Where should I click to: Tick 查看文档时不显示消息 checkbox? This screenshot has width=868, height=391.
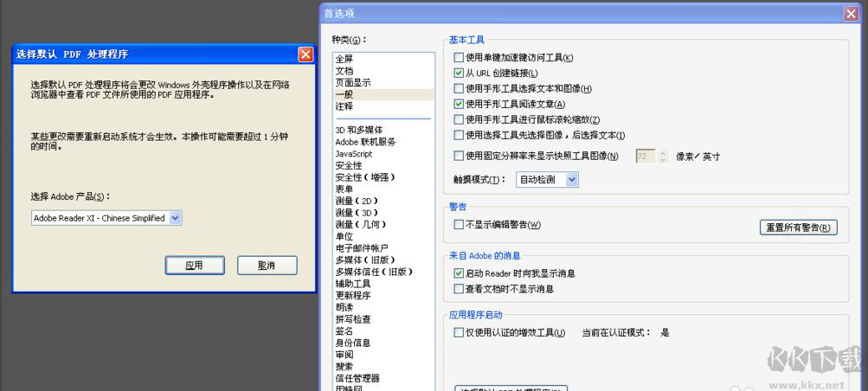(x=459, y=289)
